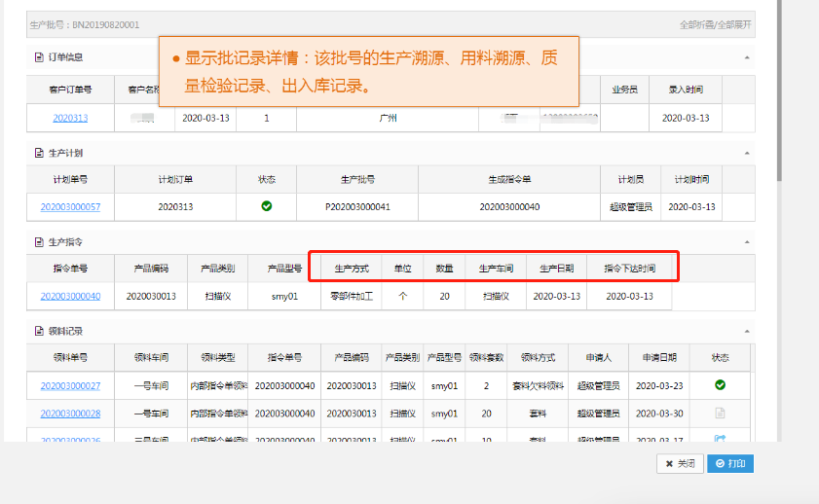Click 领料车间 column header

pos(151,358)
